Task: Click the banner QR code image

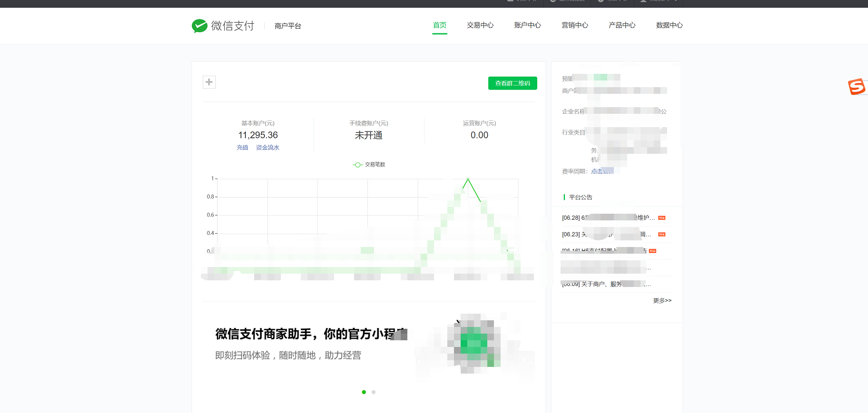Action: pos(473,344)
